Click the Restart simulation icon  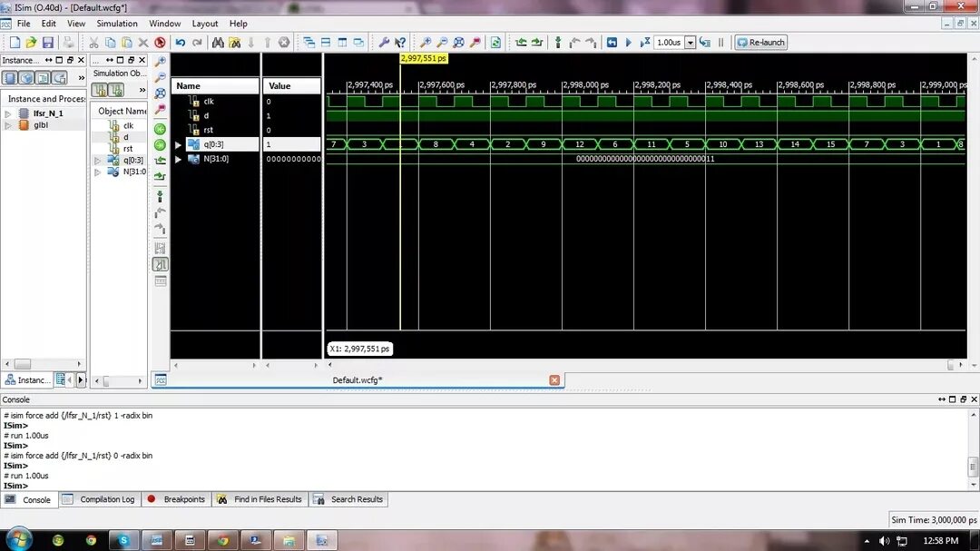tap(612, 43)
